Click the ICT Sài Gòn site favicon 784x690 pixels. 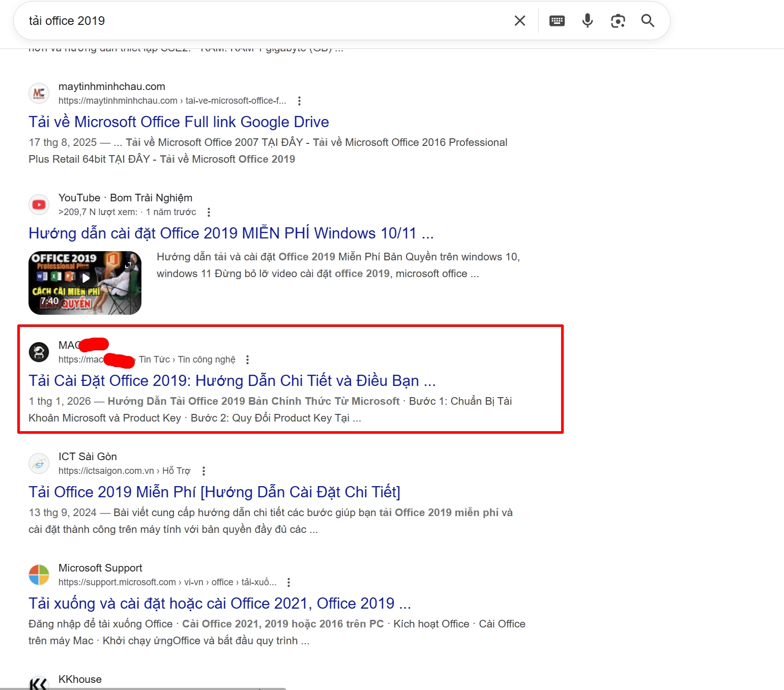(x=39, y=464)
